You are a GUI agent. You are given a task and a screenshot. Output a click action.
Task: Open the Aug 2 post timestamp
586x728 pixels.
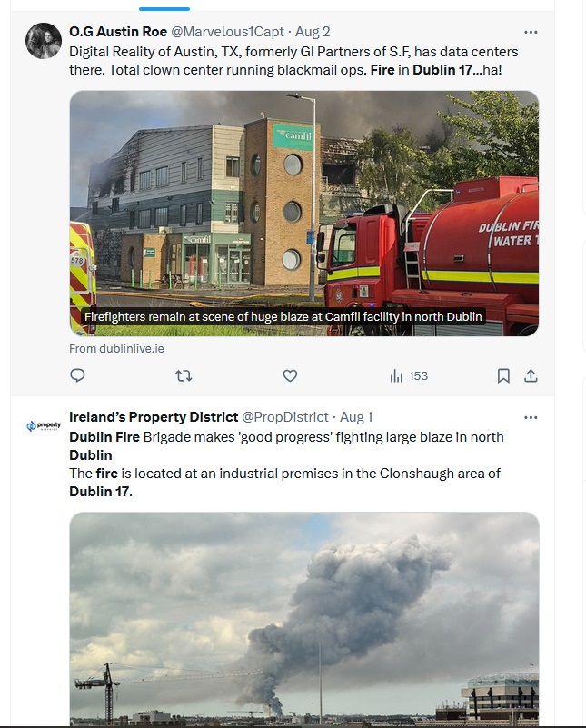313,32
